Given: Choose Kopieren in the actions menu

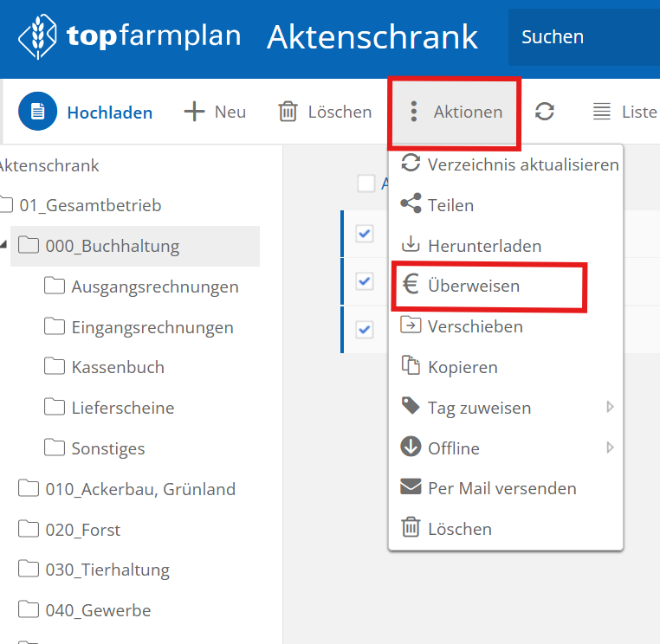Looking at the screenshot, I should (x=463, y=367).
